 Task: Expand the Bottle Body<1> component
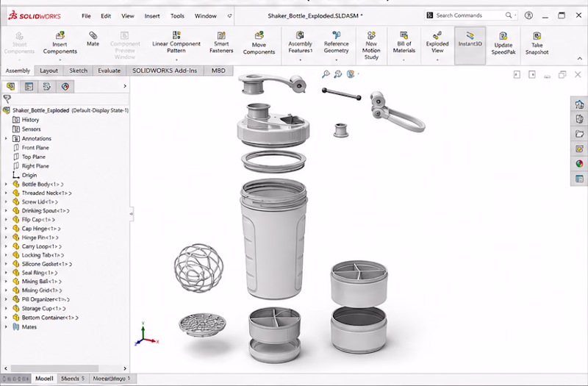[x=6, y=185]
